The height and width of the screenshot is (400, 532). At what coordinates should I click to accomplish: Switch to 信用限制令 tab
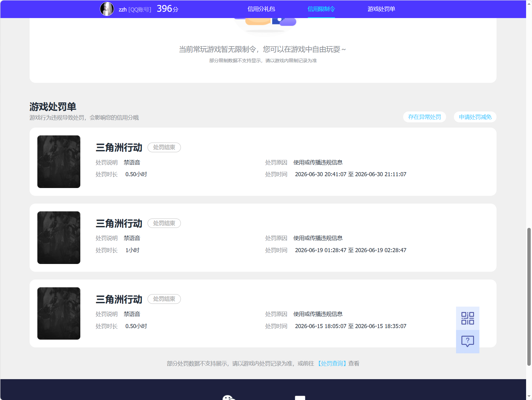click(321, 9)
